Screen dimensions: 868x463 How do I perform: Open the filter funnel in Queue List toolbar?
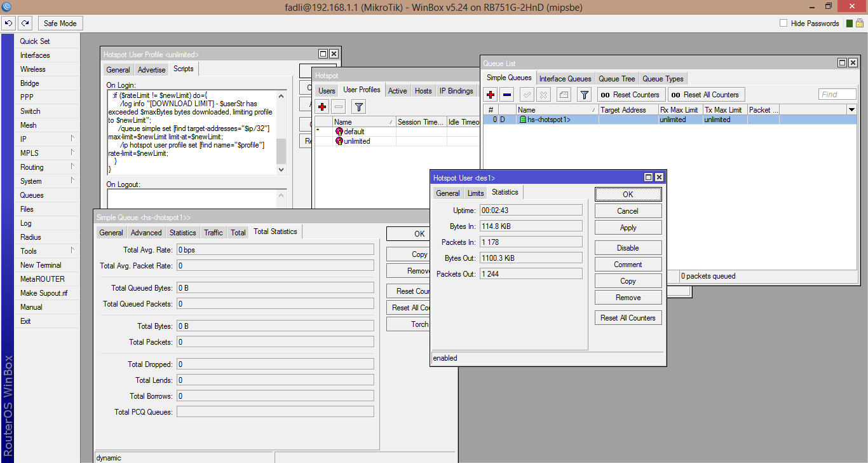point(585,94)
